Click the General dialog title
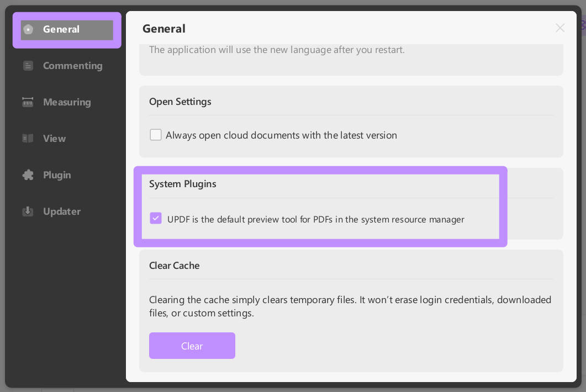 coord(163,28)
